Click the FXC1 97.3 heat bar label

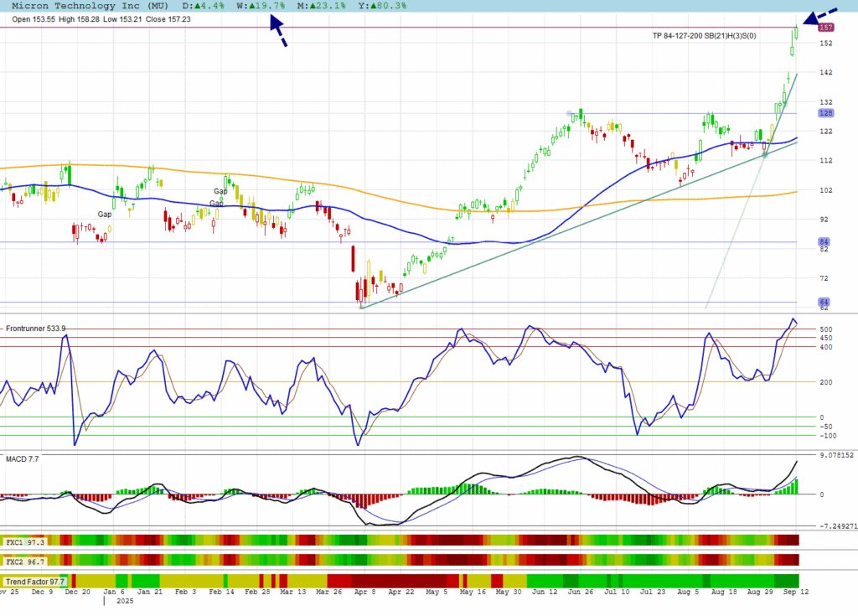click(24, 542)
